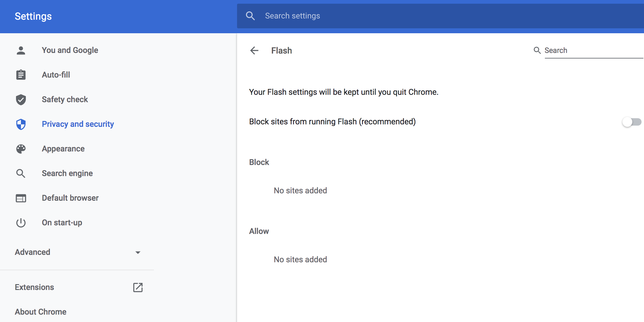Screen dimensions: 644x322
Task: Collapse Advanced using its chevron arrow
Action: click(138, 252)
